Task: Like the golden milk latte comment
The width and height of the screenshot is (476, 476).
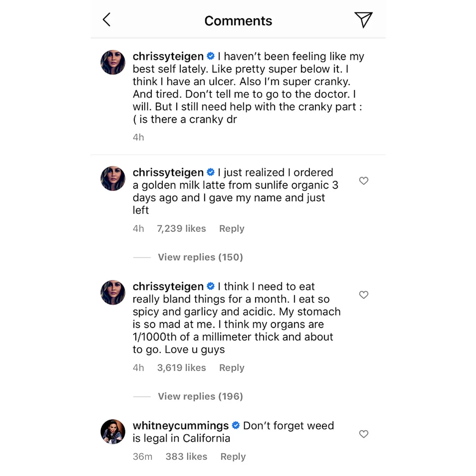Action: point(364,181)
